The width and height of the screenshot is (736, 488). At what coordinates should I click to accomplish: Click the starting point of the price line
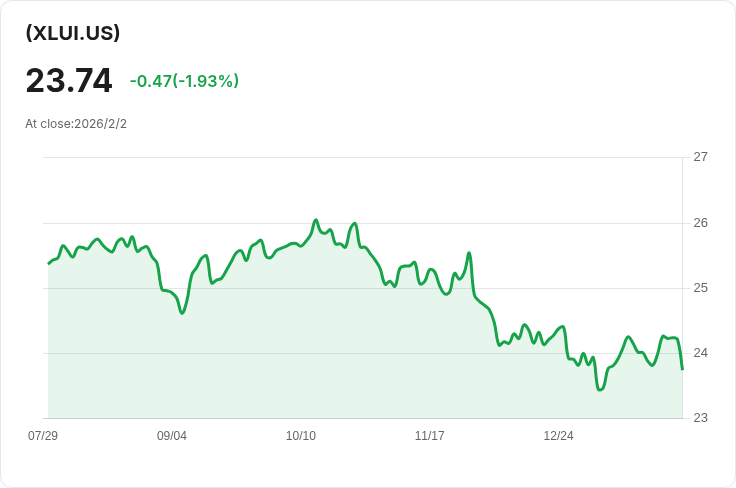49,263
